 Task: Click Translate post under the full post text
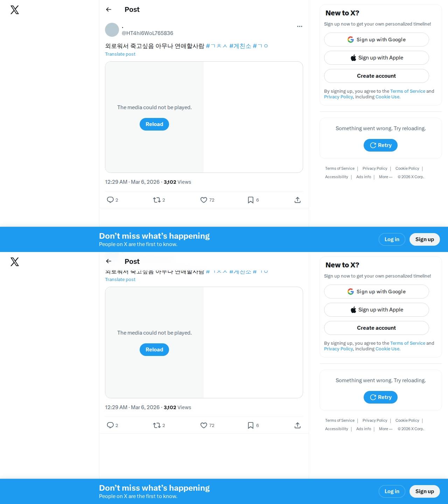pos(120,54)
